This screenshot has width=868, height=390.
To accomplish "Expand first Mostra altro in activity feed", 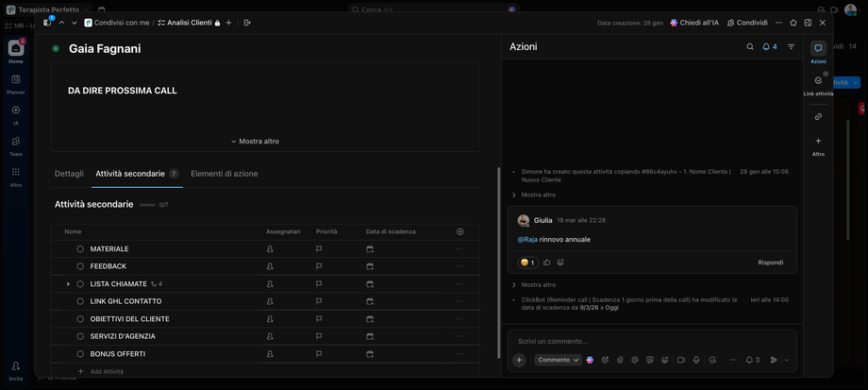I will pos(534,195).
